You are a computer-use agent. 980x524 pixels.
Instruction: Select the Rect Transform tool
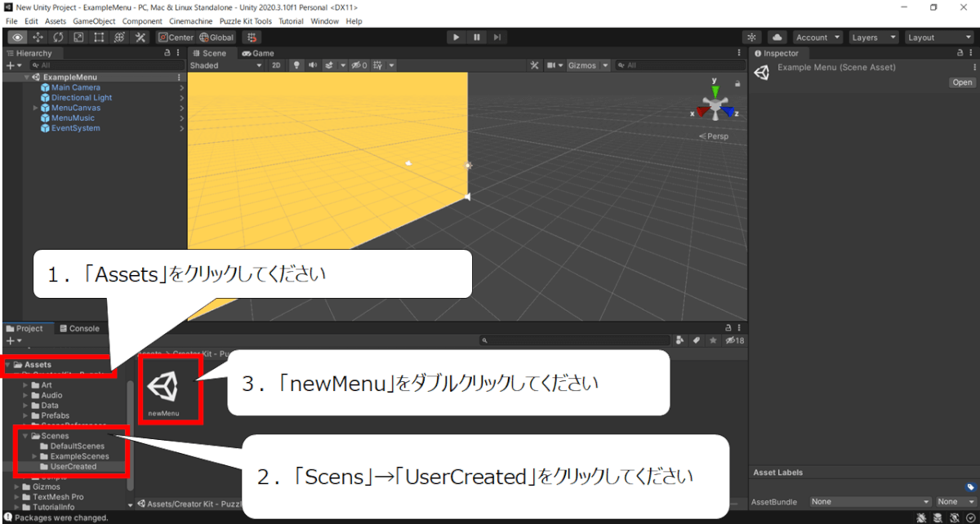(x=99, y=38)
